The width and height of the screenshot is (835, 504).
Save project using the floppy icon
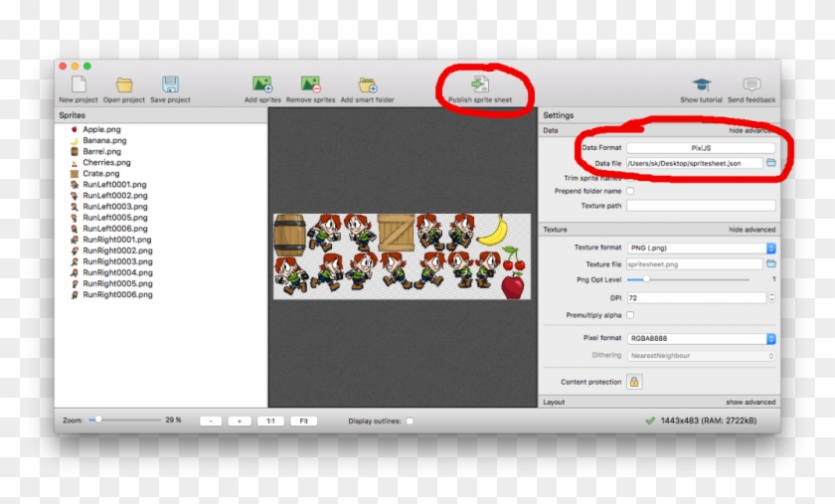coord(170,84)
